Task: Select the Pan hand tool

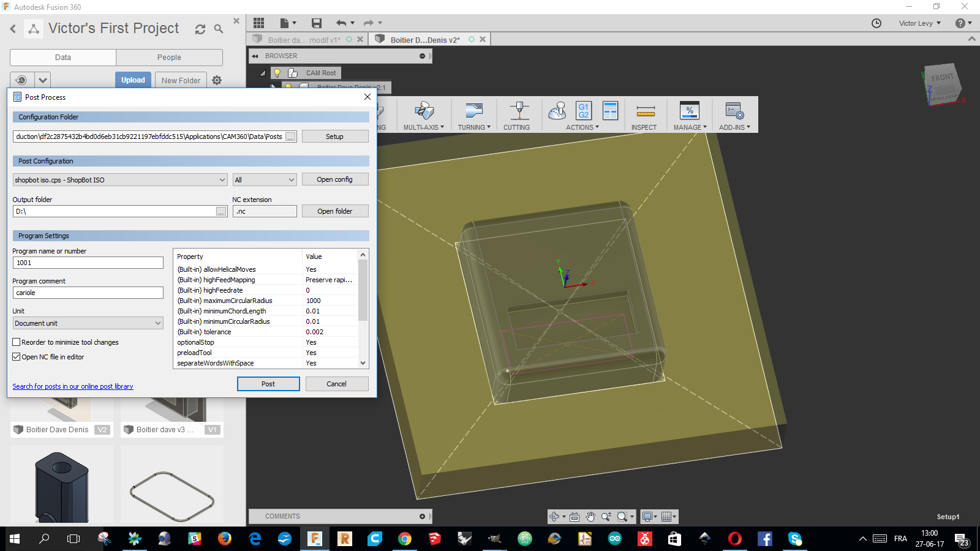Action: tap(590, 517)
